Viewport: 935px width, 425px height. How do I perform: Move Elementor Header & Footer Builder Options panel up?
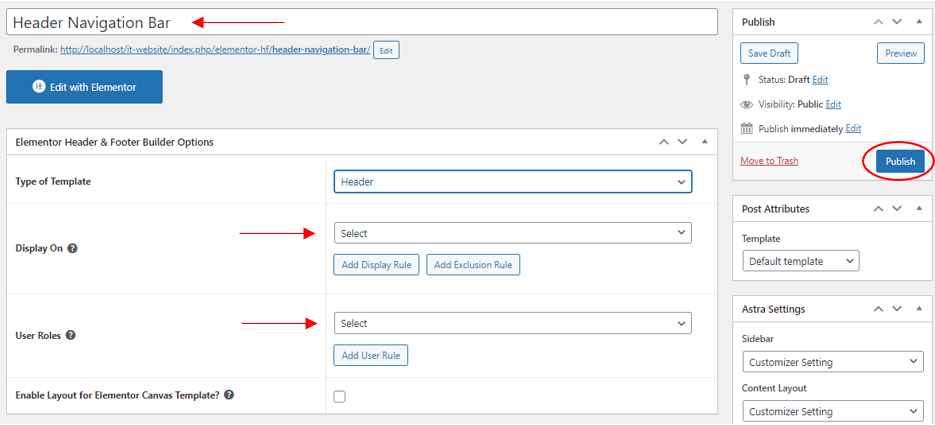click(663, 142)
